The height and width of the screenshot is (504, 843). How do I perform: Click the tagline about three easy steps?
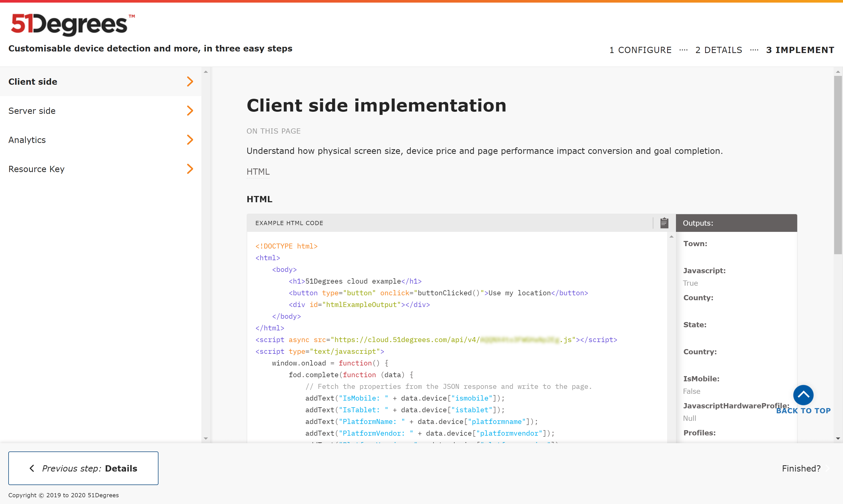click(x=150, y=49)
